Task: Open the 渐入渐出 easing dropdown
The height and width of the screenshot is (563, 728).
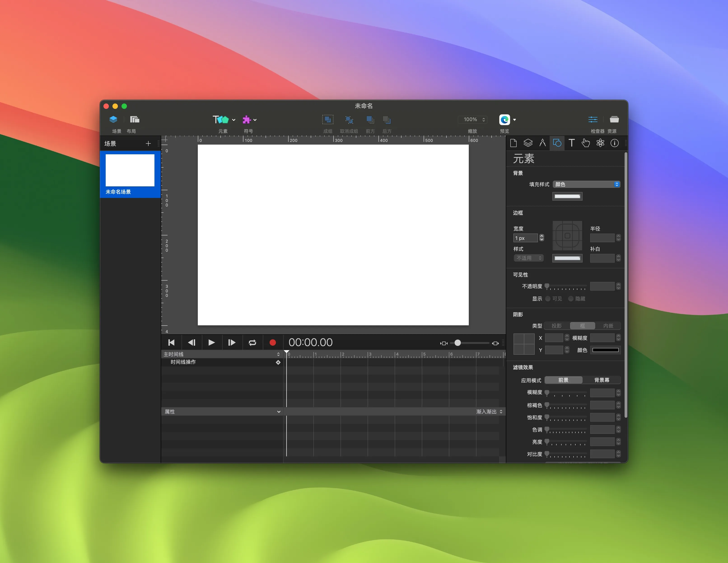Action: pyautogui.click(x=489, y=411)
